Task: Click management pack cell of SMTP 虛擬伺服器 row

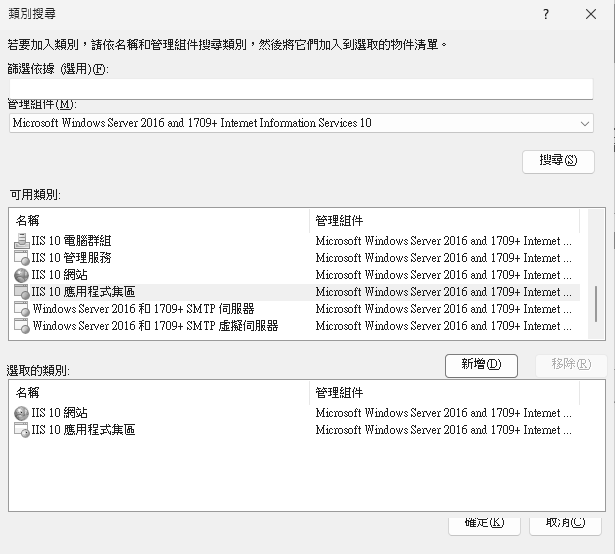Action: (x=443, y=326)
